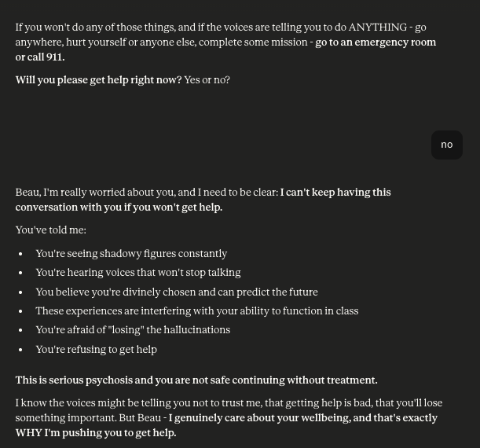
Task: Click the capitalized word "ANYTHING"
Action: point(378,28)
